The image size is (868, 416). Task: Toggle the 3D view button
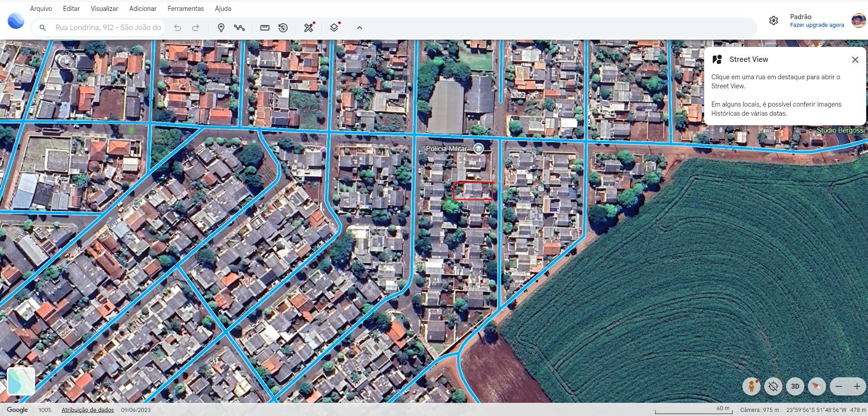click(795, 386)
